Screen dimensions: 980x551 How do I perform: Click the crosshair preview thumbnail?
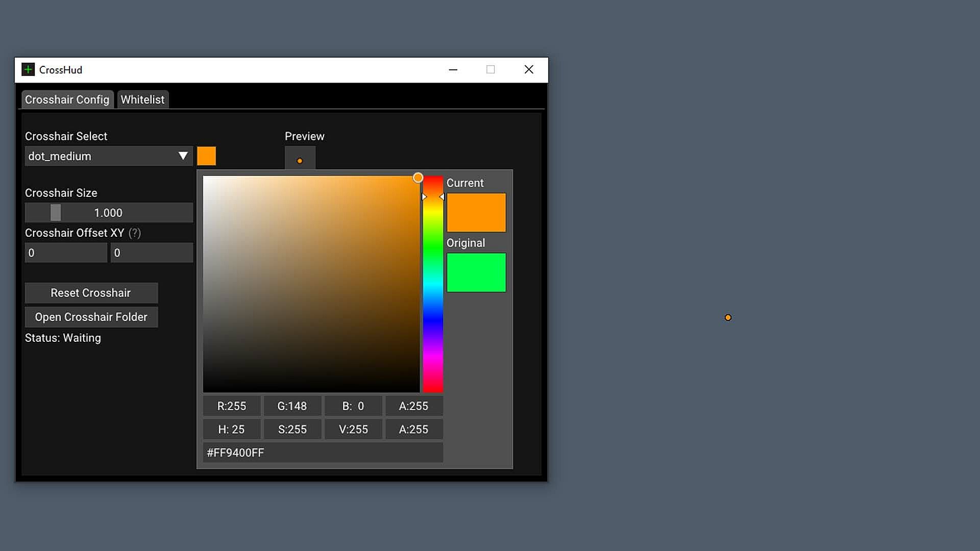click(x=300, y=158)
